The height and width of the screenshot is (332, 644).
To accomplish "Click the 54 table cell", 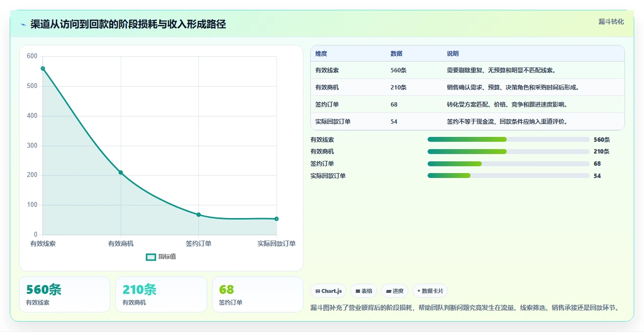I will [394, 122].
